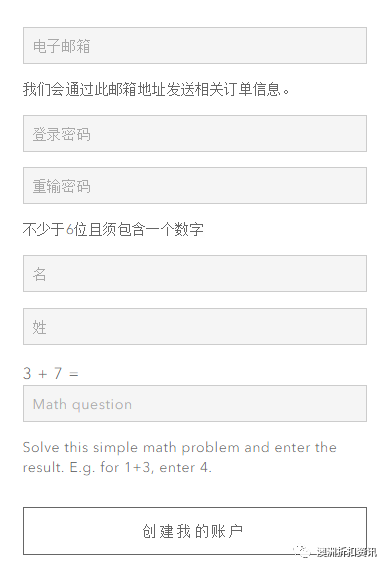The height and width of the screenshot is (569, 388).
Task: Click the plus sign in the sum
Action: [43, 374]
